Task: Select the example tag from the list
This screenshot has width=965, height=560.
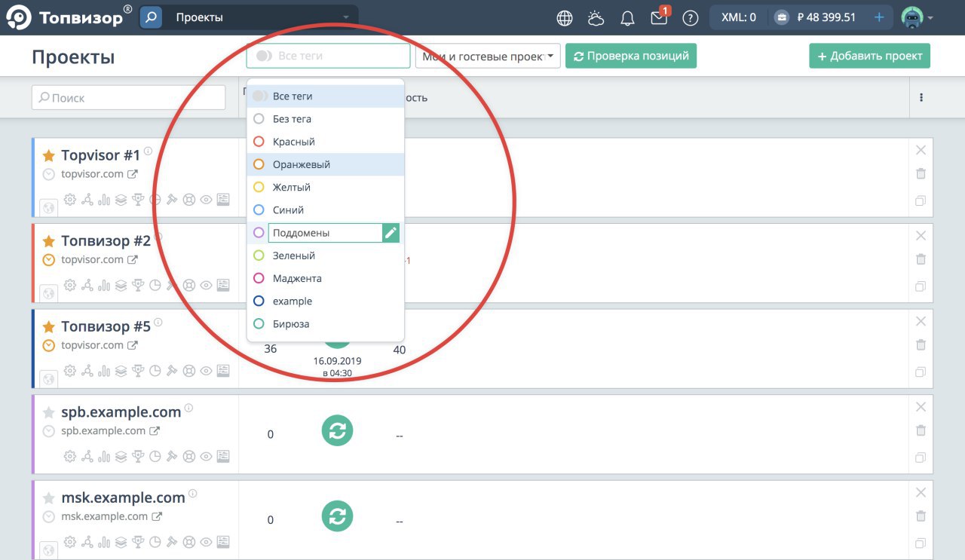Action: click(x=326, y=301)
